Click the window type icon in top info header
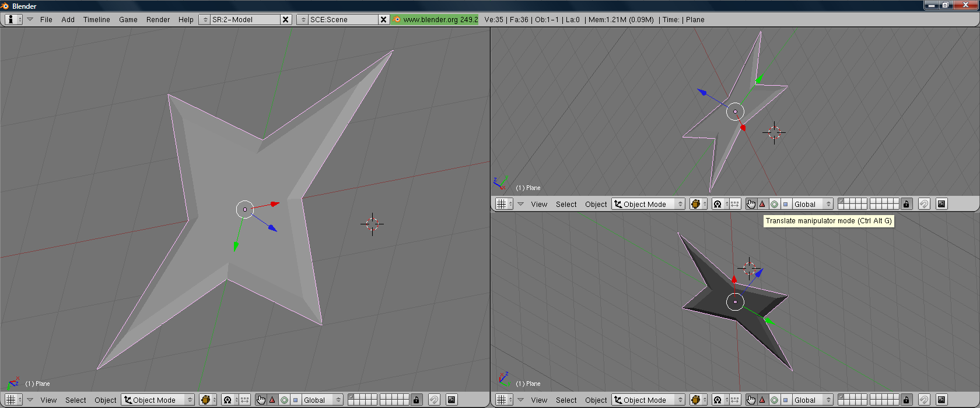The height and width of the screenshot is (408, 980). click(x=13, y=19)
